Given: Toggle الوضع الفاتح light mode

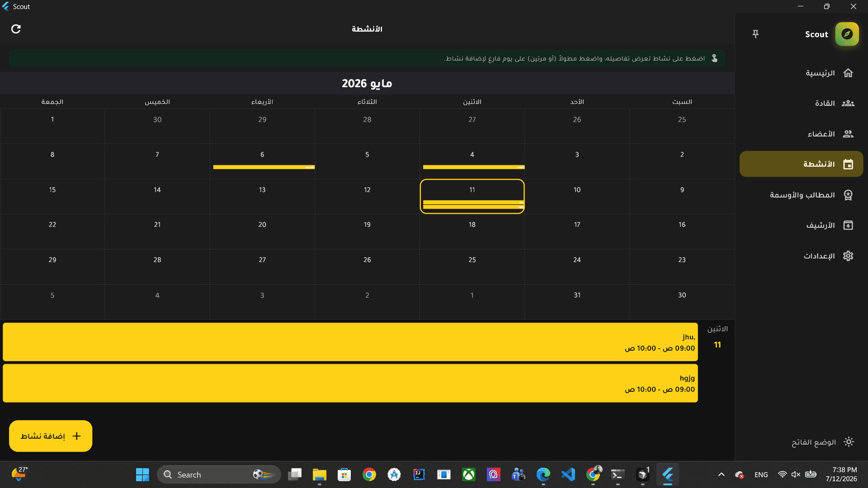Looking at the screenshot, I should [822, 442].
